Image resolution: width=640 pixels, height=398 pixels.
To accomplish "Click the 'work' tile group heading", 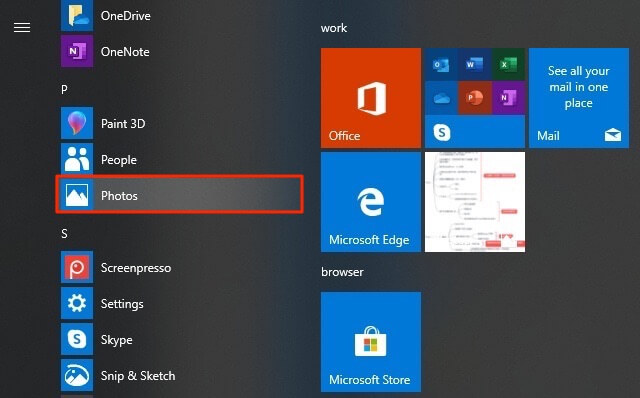I will pyautogui.click(x=334, y=28).
